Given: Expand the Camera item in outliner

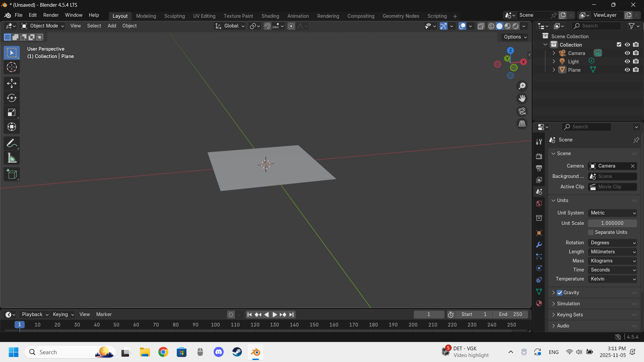Looking at the screenshot, I should point(554,53).
